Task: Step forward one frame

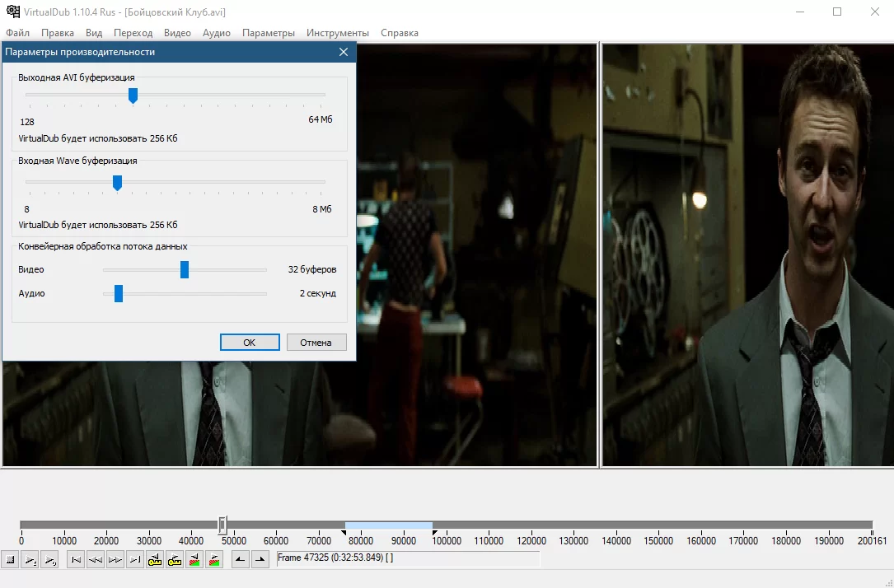Action: click(115, 560)
